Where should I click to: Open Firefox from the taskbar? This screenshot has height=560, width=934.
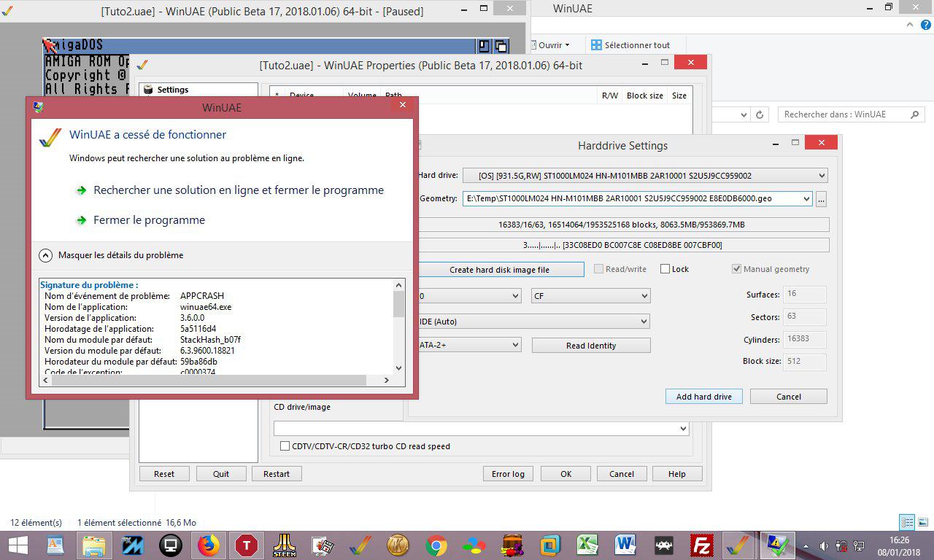tap(209, 545)
